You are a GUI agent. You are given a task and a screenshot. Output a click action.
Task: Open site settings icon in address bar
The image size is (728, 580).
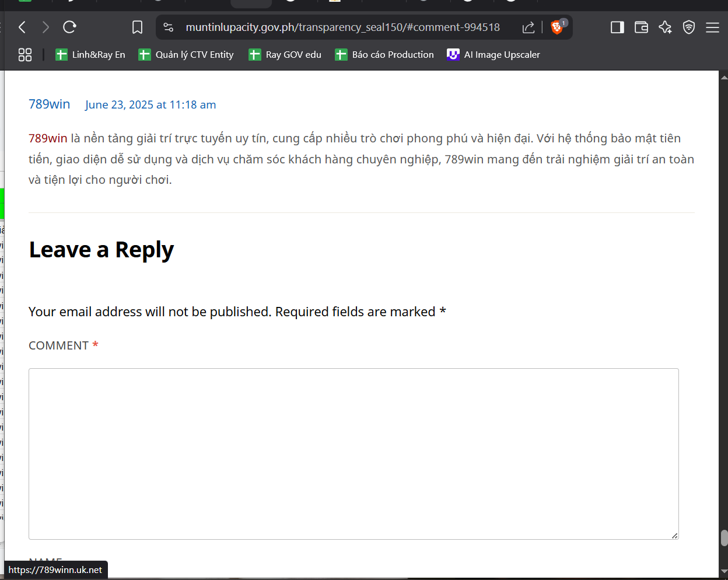coord(169,27)
